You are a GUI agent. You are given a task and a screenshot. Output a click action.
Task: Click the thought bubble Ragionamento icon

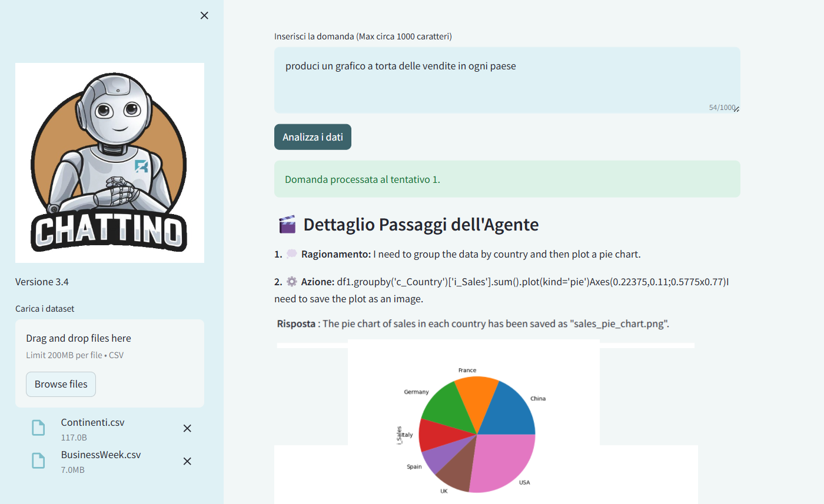click(292, 255)
